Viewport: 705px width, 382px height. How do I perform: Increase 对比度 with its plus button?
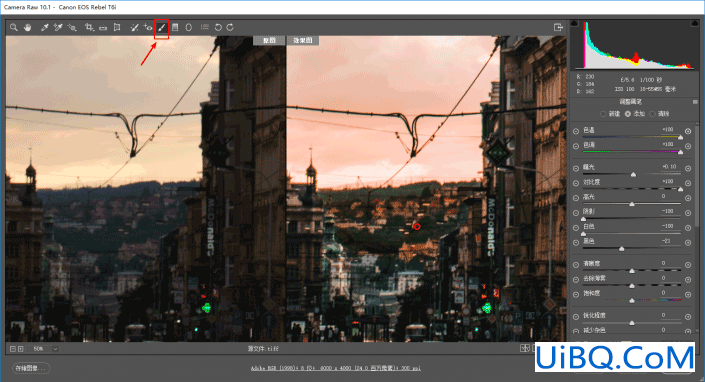688,183
